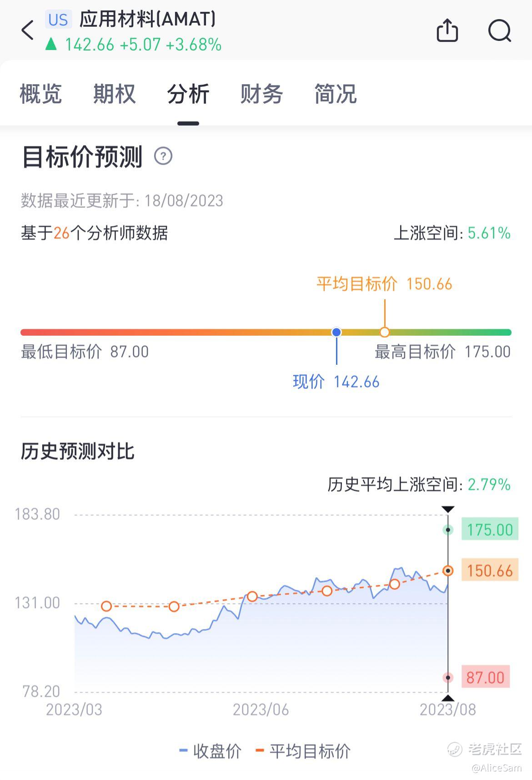Switch to the 期权 tab
Viewport: 532px width, 780px height.
115,94
